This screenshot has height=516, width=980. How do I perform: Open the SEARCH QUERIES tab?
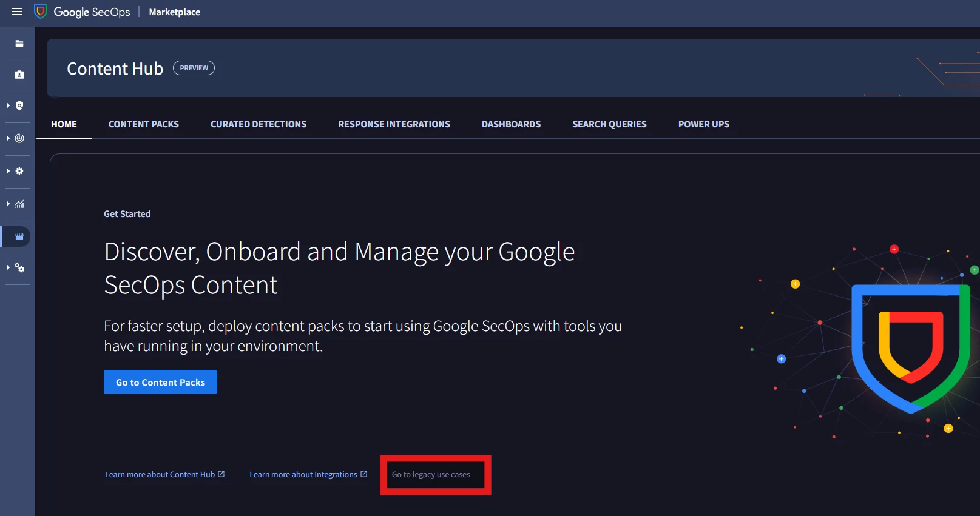609,124
